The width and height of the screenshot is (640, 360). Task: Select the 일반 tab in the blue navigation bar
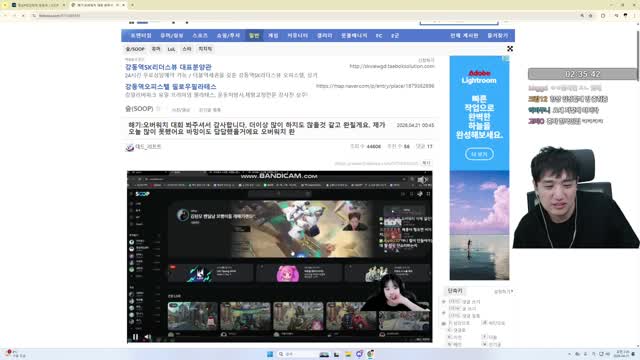click(254, 36)
